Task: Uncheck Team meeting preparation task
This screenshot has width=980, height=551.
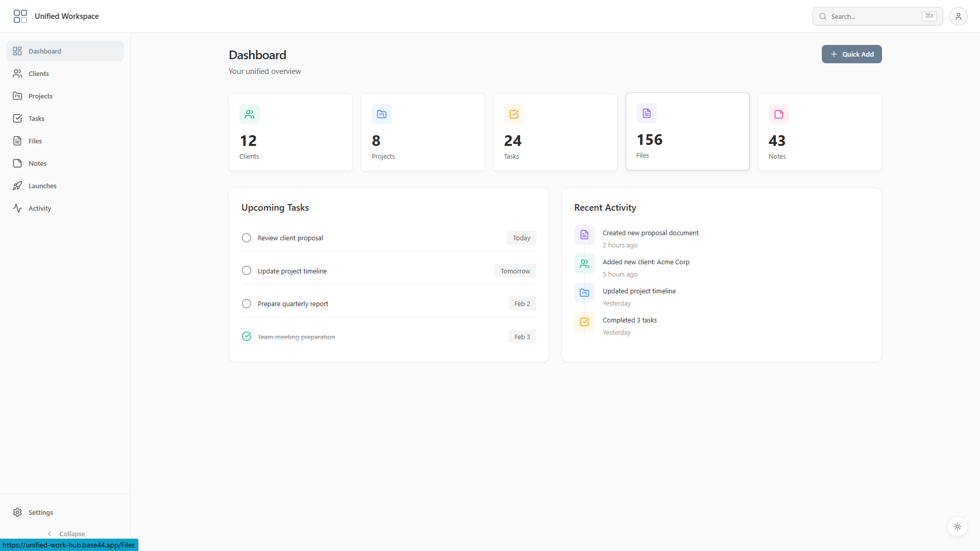Action: [x=247, y=336]
